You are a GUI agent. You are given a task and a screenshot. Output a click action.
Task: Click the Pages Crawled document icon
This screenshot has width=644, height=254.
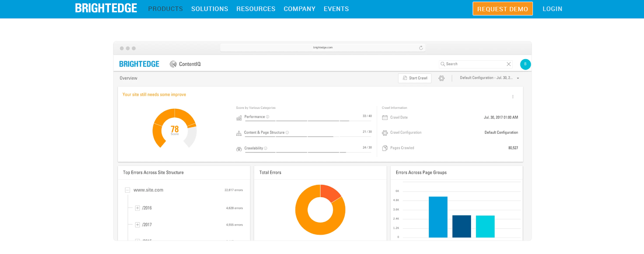click(x=385, y=148)
